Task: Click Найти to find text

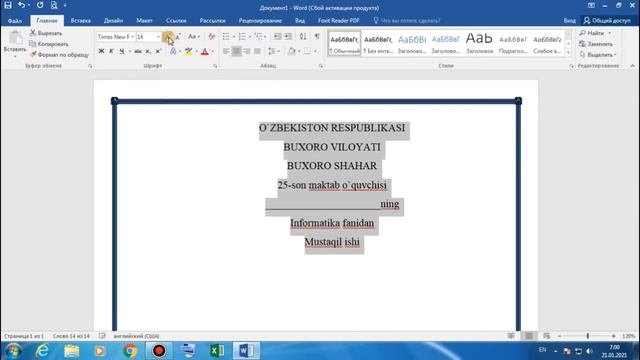Action: click(x=592, y=33)
